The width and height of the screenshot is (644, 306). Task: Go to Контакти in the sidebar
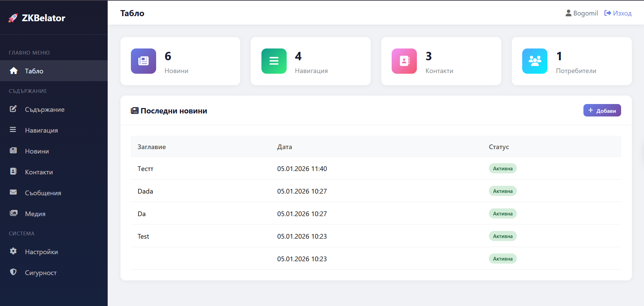pos(39,172)
